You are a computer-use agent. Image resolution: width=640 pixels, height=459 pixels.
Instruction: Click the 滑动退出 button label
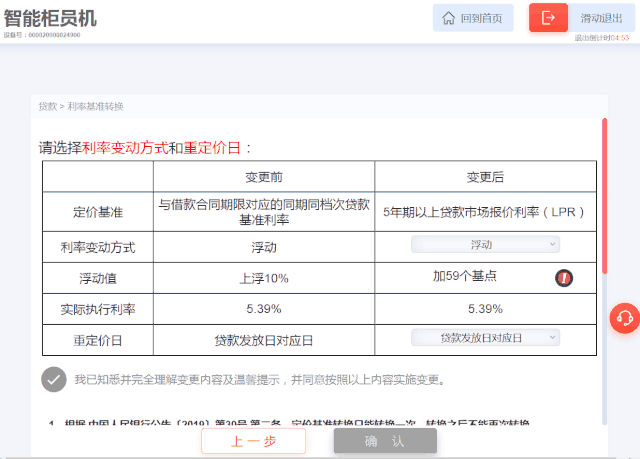click(601, 18)
